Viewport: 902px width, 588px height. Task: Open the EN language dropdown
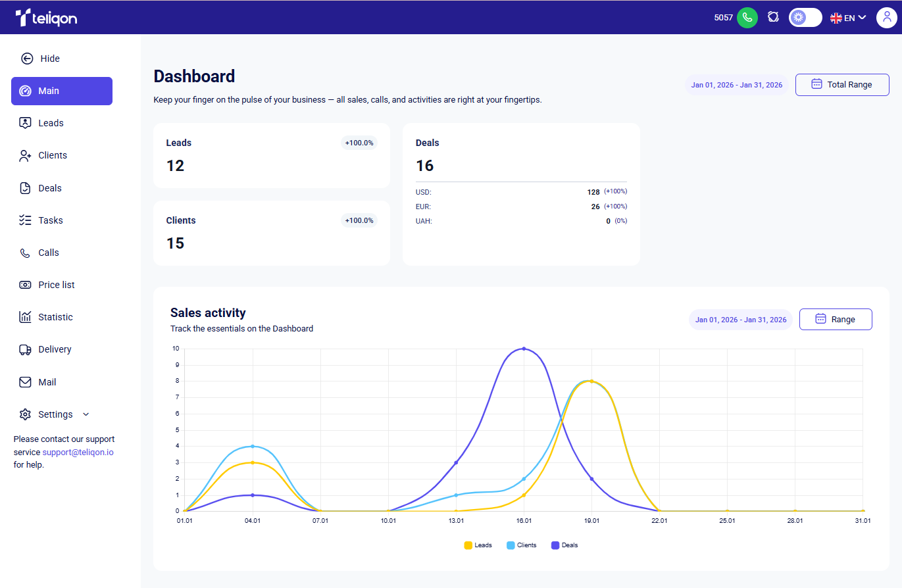pyautogui.click(x=848, y=18)
